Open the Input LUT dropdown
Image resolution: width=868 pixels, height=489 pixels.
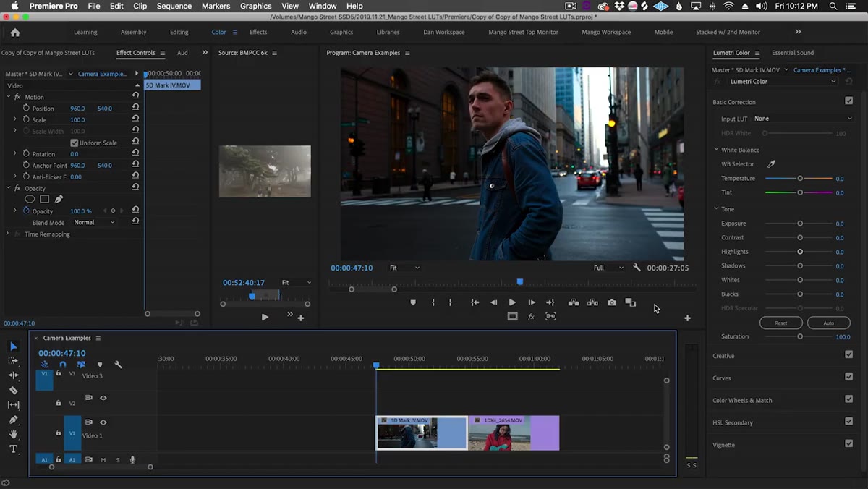click(x=803, y=119)
